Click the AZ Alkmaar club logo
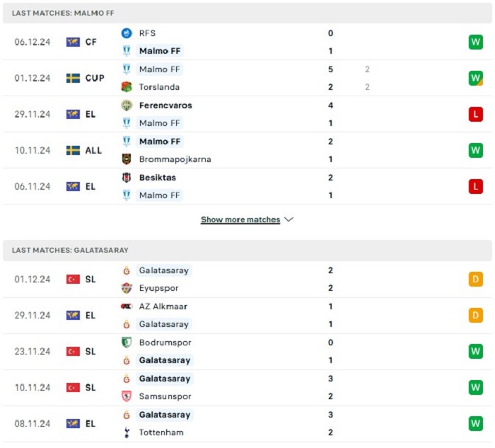 (127, 306)
